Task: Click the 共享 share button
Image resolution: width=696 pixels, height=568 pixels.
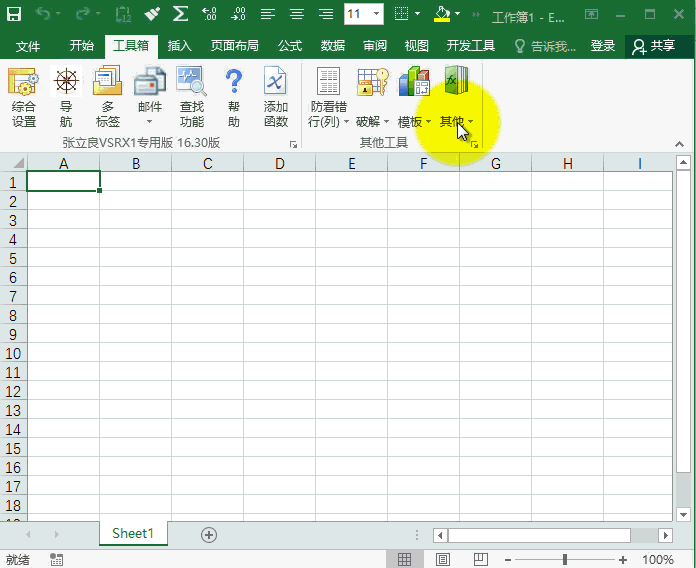Action: (x=654, y=47)
